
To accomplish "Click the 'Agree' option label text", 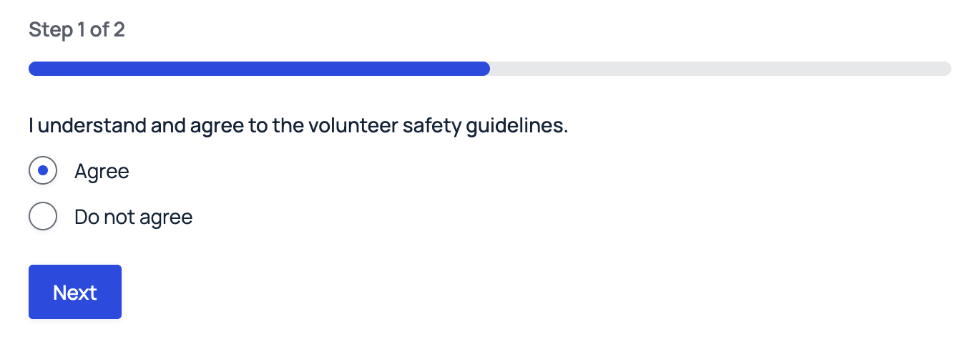I will click(x=102, y=172).
